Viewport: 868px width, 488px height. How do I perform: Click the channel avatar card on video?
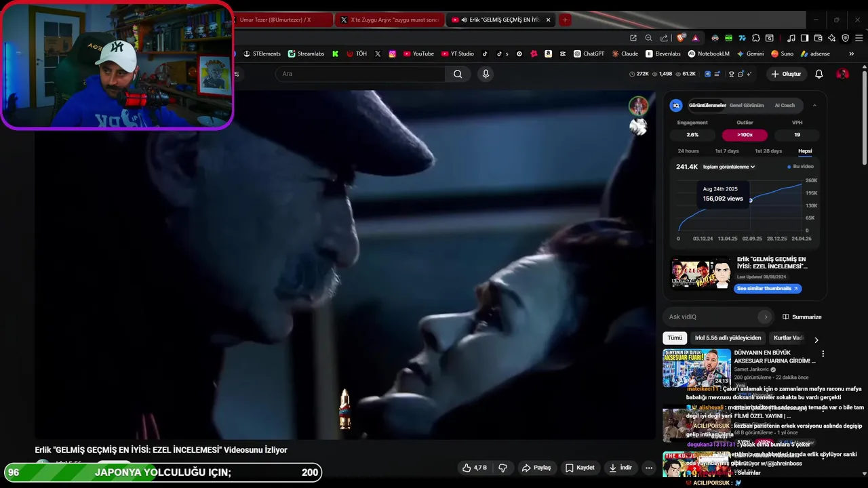tap(638, 106)
